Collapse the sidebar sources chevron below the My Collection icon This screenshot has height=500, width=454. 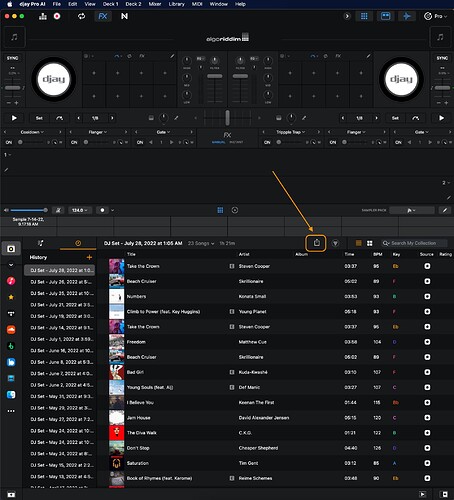pyautogui.click(x=11, y=265)
